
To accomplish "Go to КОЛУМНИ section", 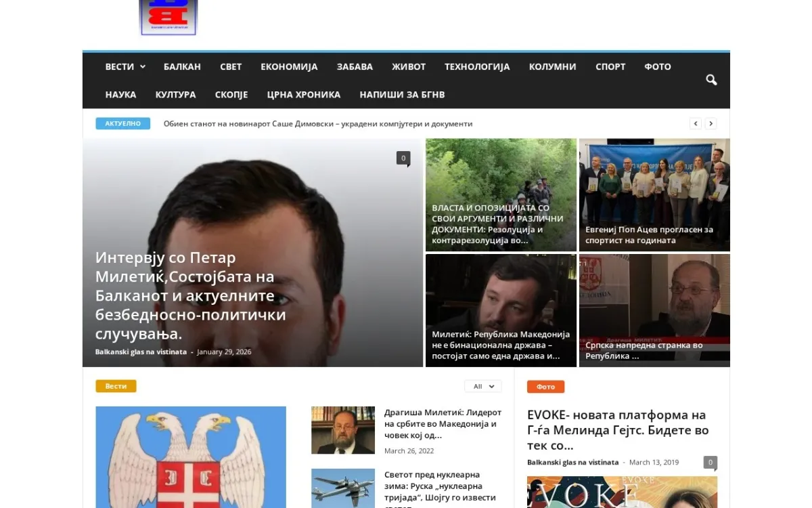I will pos(553,66).
